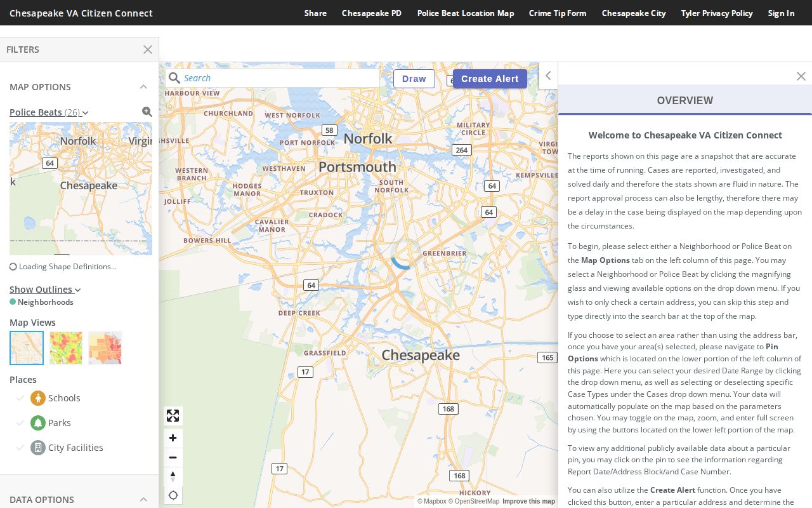812x508 pixels.
Task: Open Tyler Privacy Policy
Action: click(717, 13)
